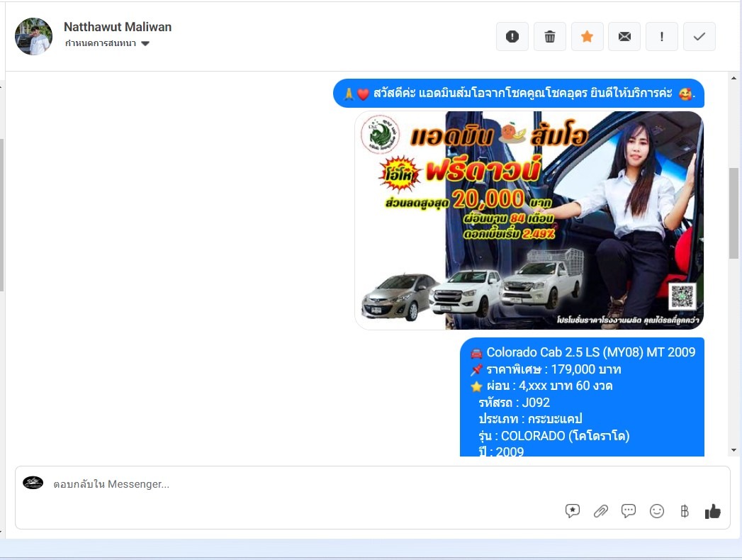Screen dimensions: 742x560
Task: Click รหัสรถ : J092 line
Action: tap(514, 403)
